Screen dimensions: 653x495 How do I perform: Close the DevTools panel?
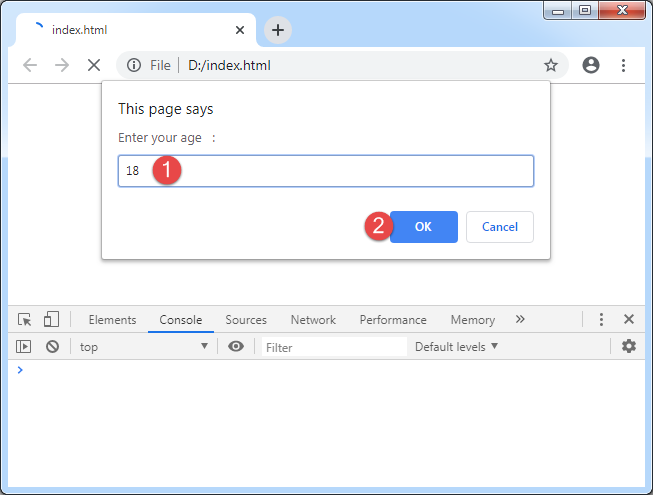click(x=629, y=320)
